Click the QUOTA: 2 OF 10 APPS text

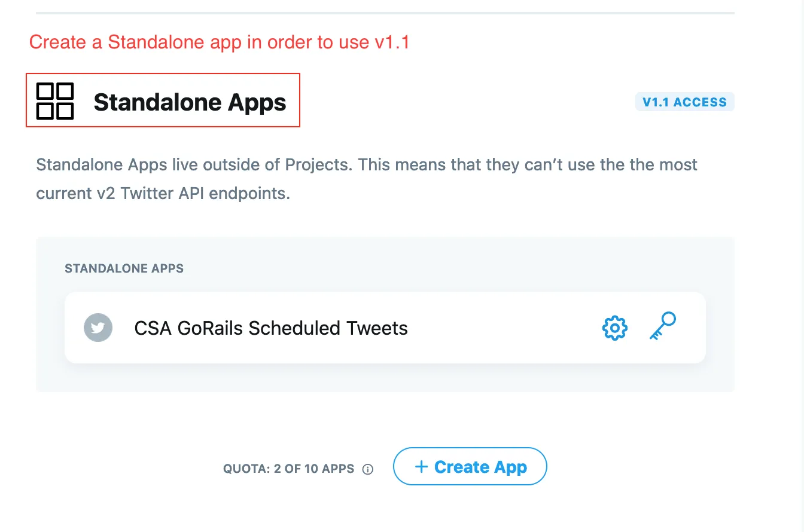[x=288, y=469]
